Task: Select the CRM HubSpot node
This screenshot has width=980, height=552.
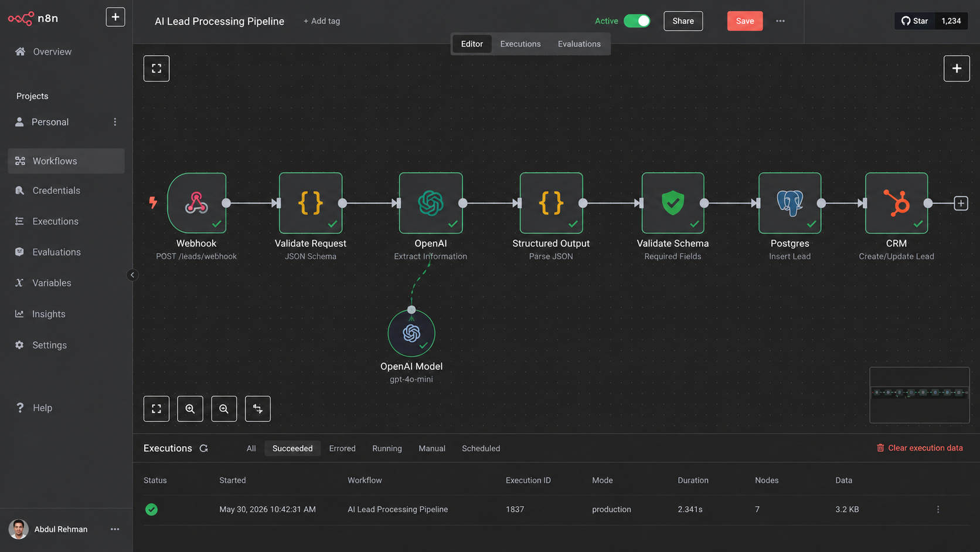Action: pyautogui.click(x=897, y=203)
